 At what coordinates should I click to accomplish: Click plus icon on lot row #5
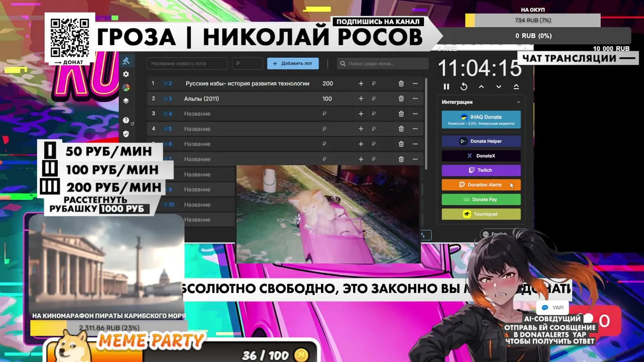click(x=361, y=129)
